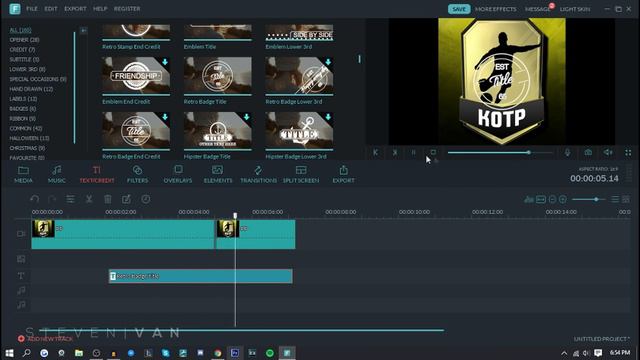Switch to Light Skin theme
Image resolution: width=640 pixels, height=360 pixels.
(x=575, y=9)
